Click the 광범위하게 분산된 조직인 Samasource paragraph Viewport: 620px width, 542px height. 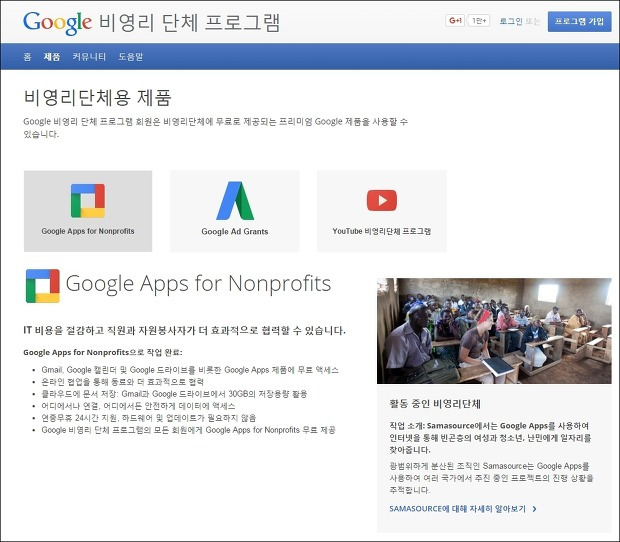(491, 478)
